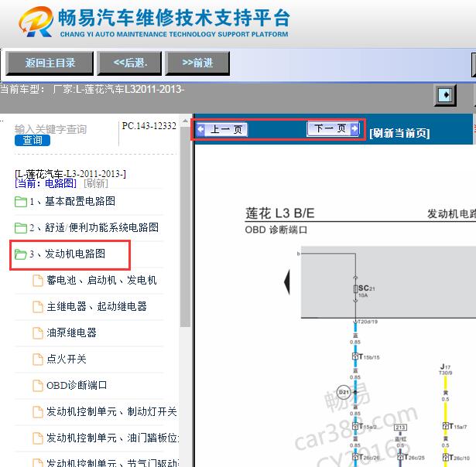Click the D21 circle node in the diagram
Screen dimensions: 476x467
(344, 393)
